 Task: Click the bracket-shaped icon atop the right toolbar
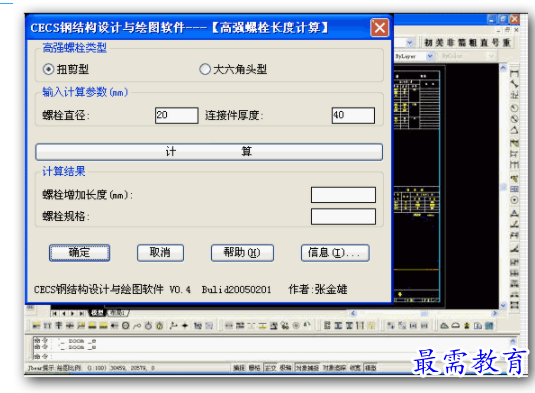click(514, 73)
